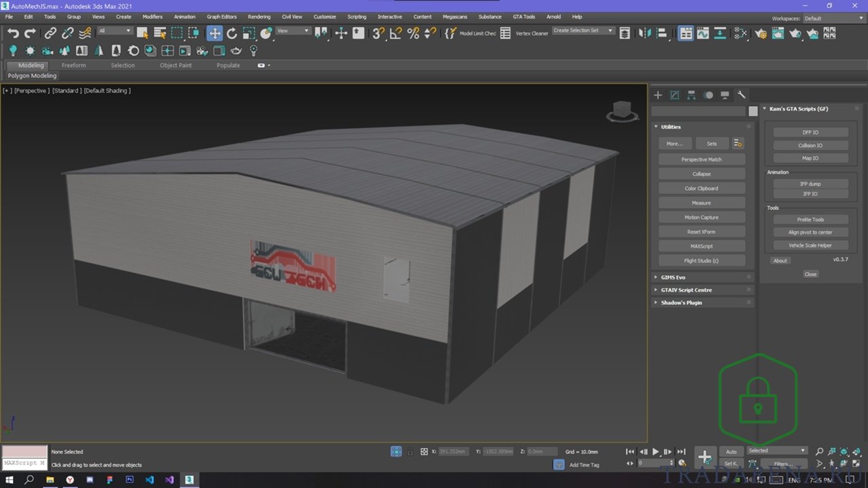868x488 pixels.
Task: Choose the Rectangular Selection Region icon
Action: coord(177,33)
